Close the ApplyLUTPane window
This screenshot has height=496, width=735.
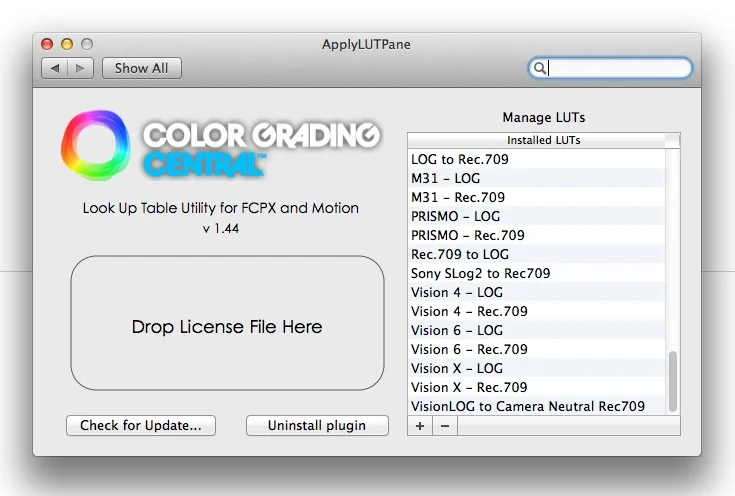[x=47, y=44]
